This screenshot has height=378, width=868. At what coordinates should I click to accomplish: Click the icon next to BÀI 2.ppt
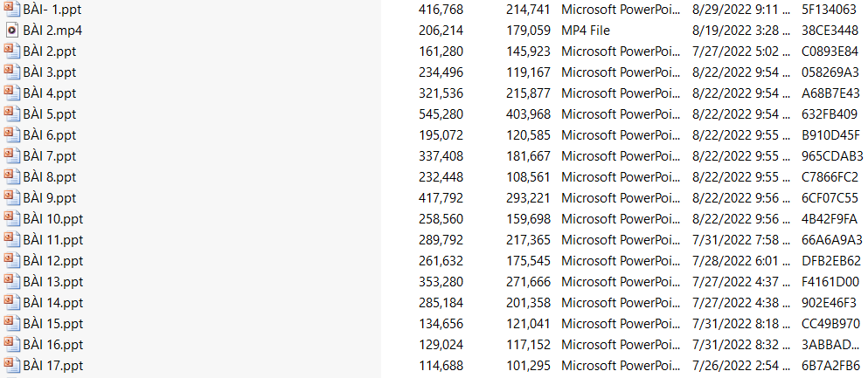click(x=11, y=51)
